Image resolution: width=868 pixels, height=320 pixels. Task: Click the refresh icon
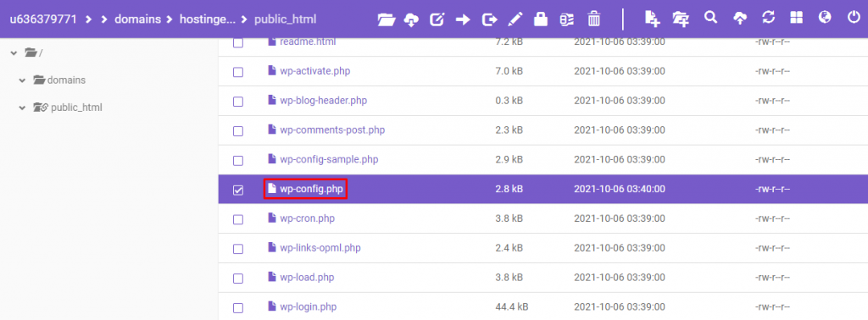coord(768,18)
